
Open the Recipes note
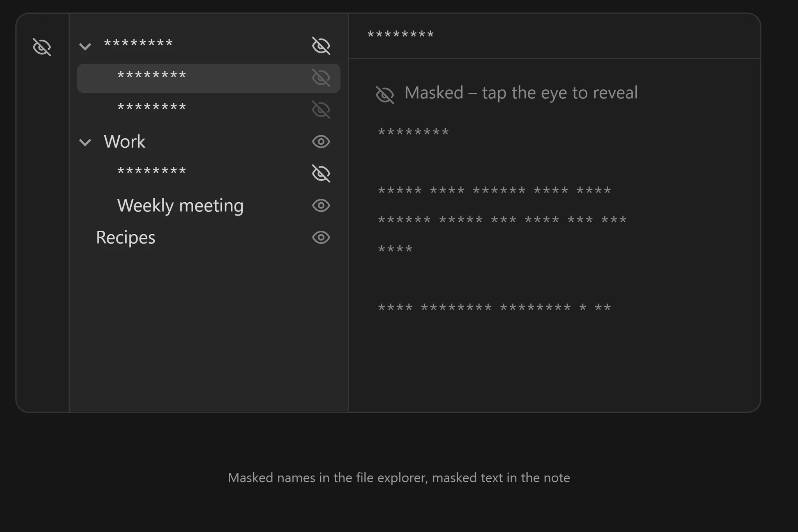125,237
